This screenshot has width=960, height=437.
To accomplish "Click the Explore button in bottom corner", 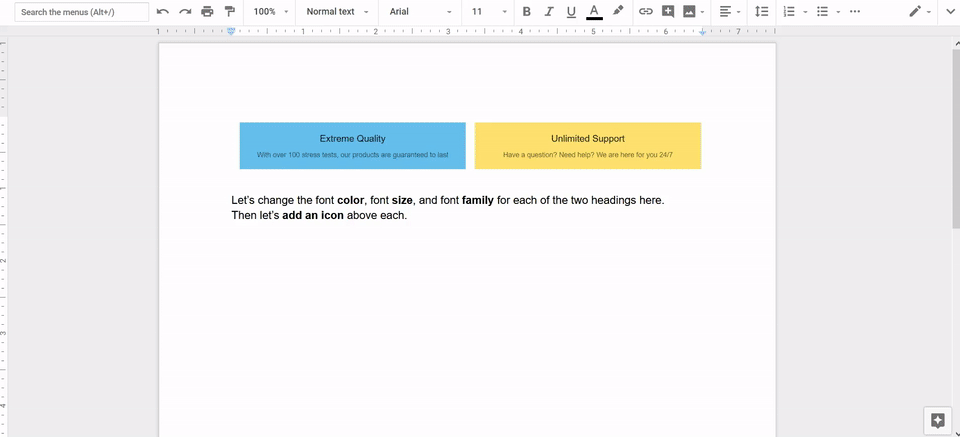I will point(937,420).
